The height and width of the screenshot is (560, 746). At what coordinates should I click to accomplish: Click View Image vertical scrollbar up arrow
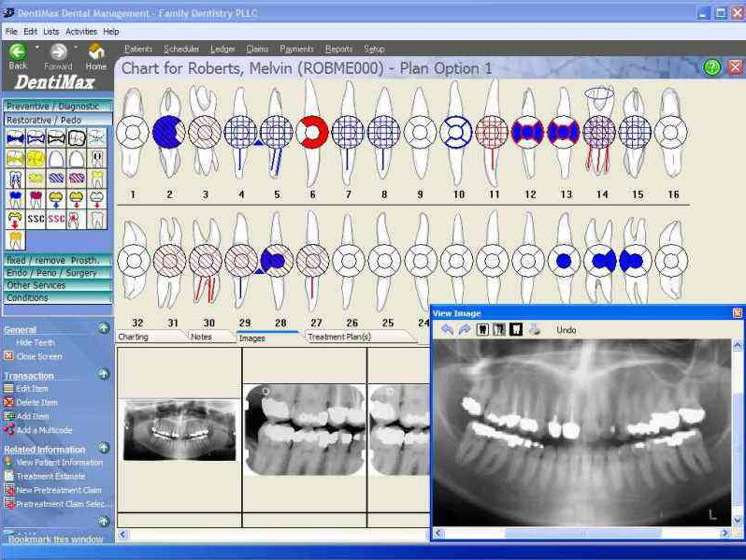point(738,344)
